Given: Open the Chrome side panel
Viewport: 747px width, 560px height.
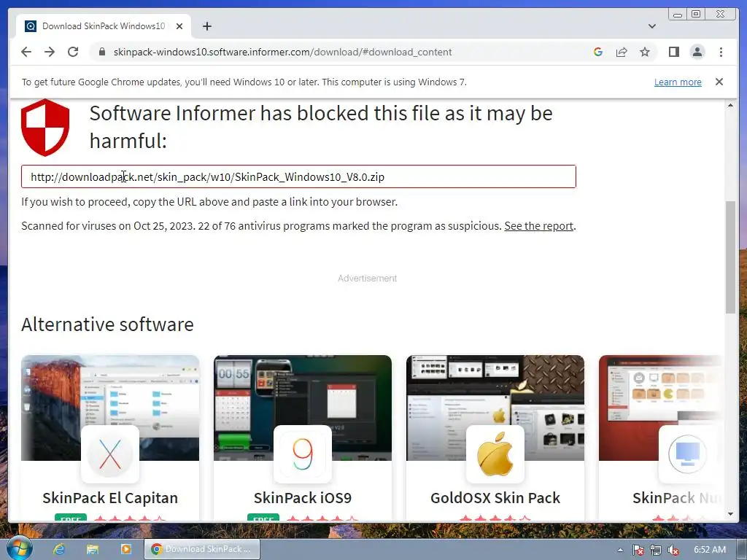Looking at the screenshot, I should (x=673, y=52).
